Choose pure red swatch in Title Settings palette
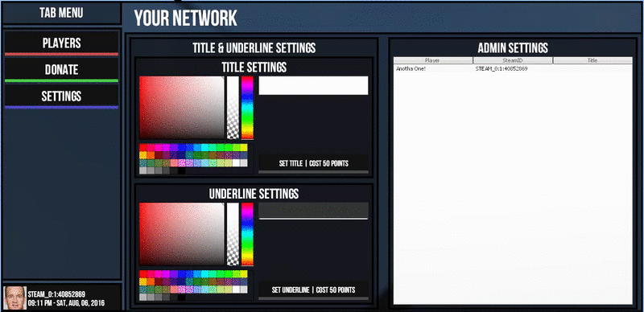The image size is (644, 312). [x=143, y=147]
